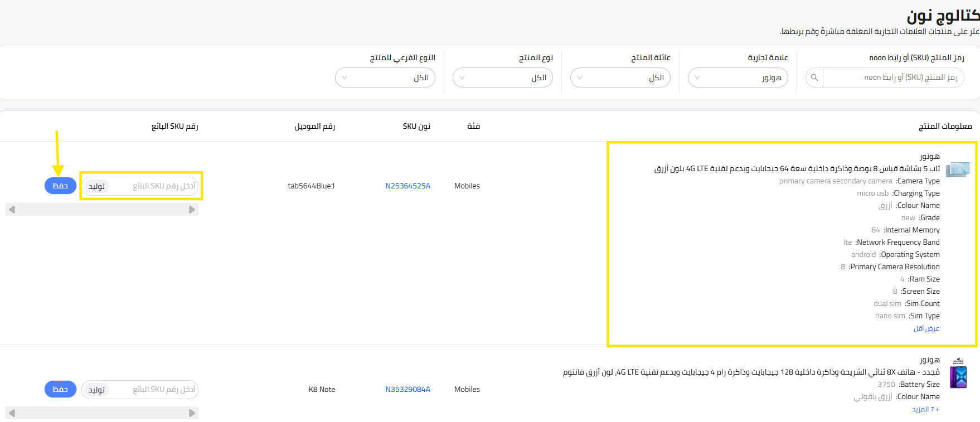980x422 pixels.
Task: Open SKU link N25364525A
Action: [407, 186]
